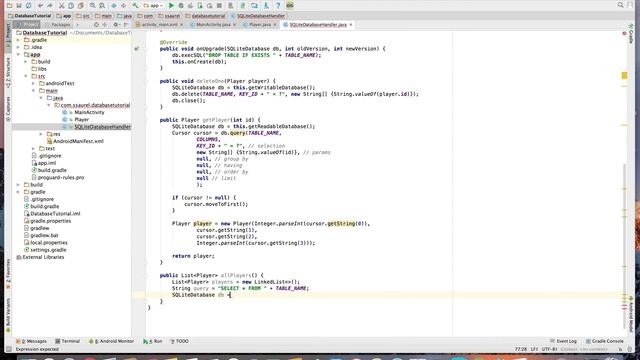The image size is (640, 360).
Task: Click the Copy toolbar icon
Action: click(x=71, y=5)
